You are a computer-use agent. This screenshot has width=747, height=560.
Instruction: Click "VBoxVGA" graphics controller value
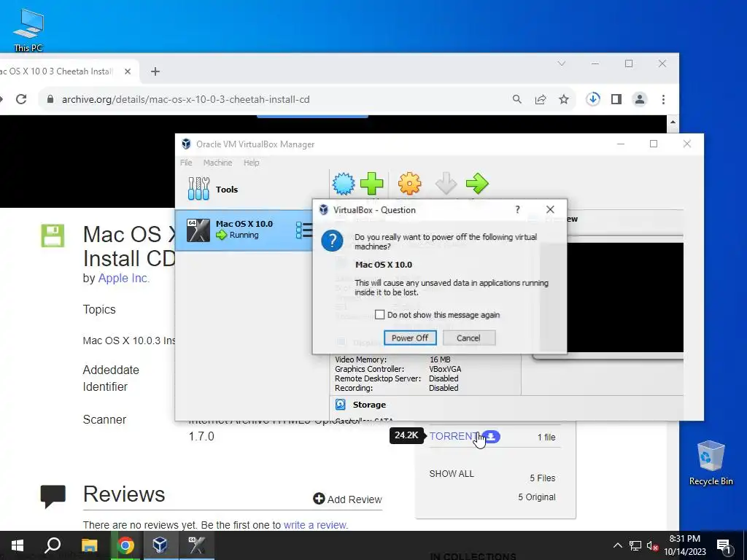click(445, 369)
